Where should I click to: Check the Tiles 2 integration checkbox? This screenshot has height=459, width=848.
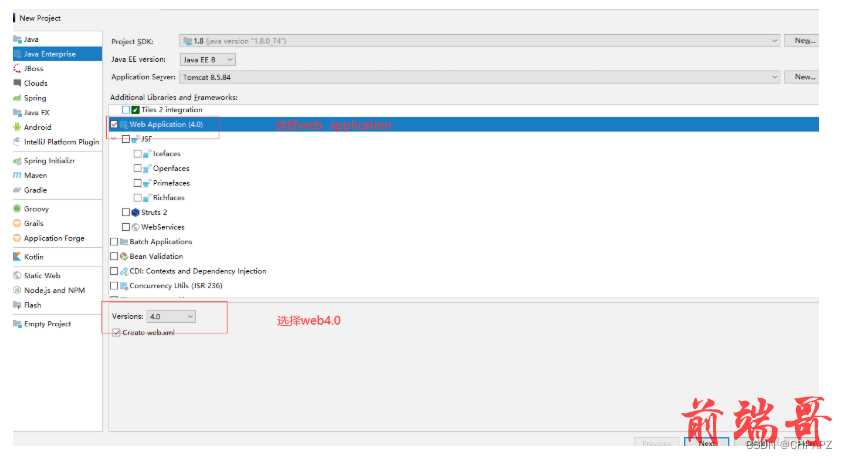pos(126,110)
